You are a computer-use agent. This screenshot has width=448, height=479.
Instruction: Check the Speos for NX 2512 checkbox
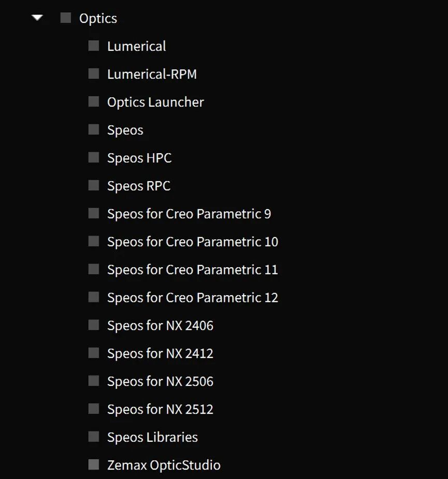pos(94,409)
